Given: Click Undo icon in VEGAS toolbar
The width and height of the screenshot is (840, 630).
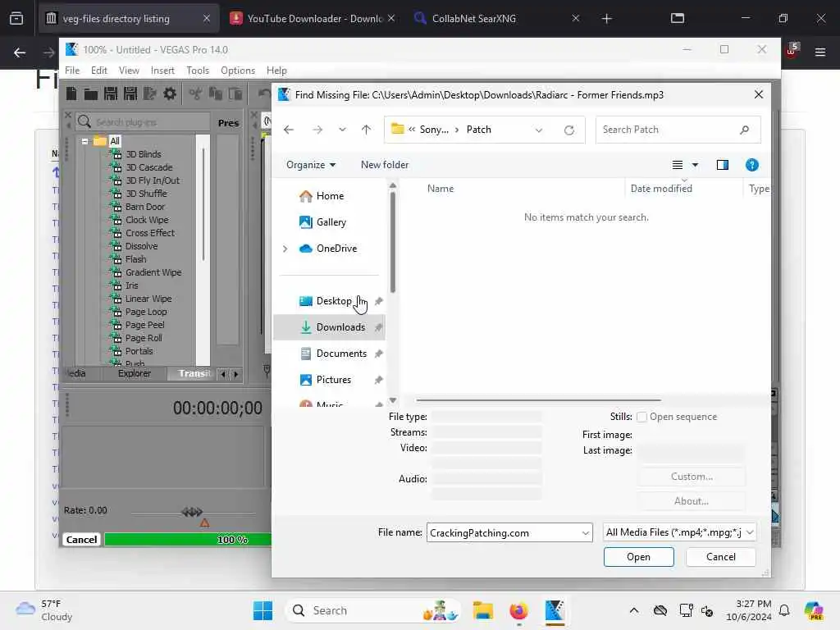Looking at the screenshot, I should coord(263,94).
